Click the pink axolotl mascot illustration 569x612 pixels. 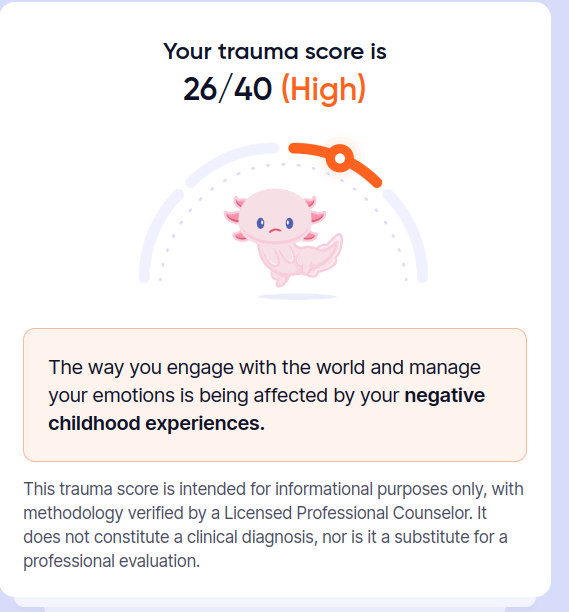283,237
